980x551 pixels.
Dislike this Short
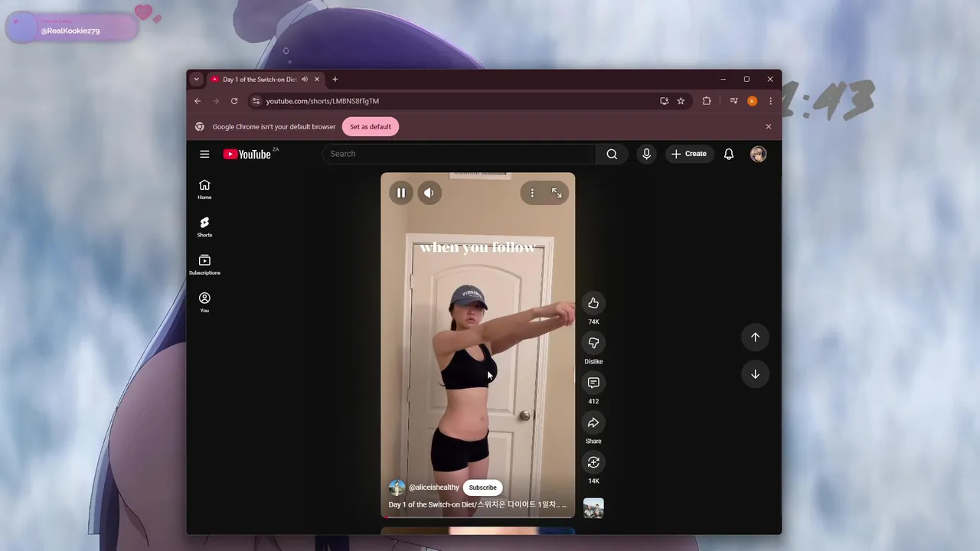593,343
